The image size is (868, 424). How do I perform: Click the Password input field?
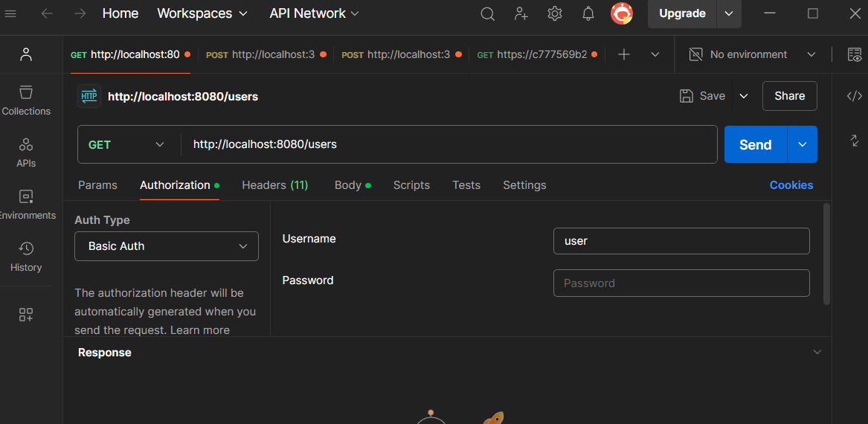click(x=681, y=283)
